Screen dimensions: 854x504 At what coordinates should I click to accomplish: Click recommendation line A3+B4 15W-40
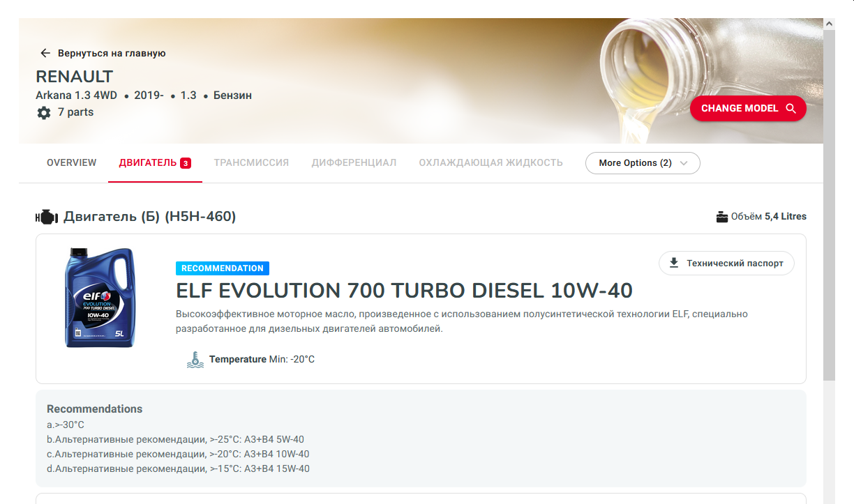[x=178, y=468]
